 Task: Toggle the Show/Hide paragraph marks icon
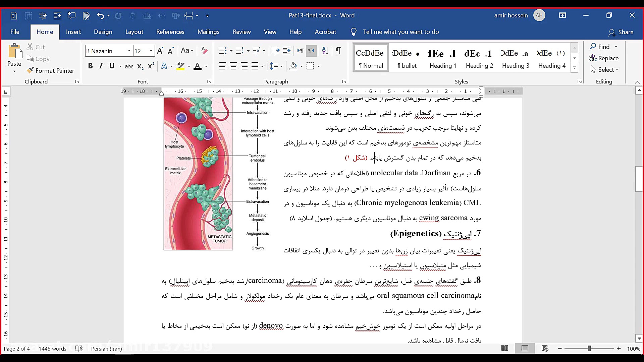[x=338, y=51]
